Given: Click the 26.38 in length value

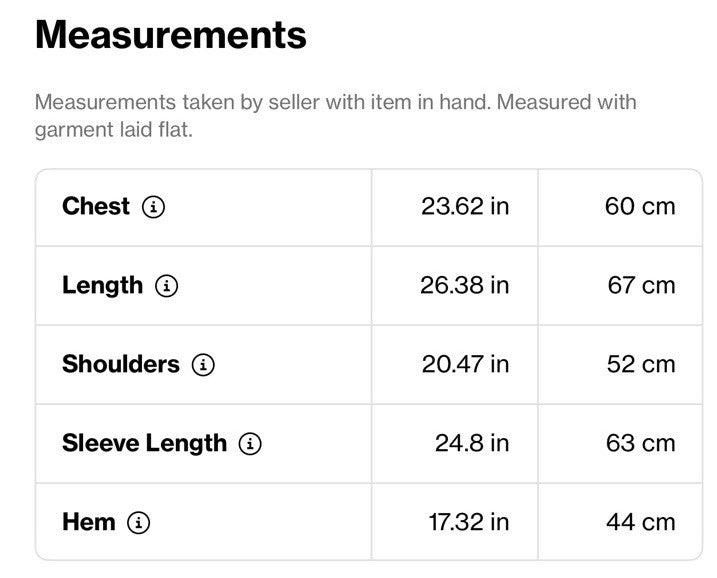Looking at the screenshot, I should 465,285.
